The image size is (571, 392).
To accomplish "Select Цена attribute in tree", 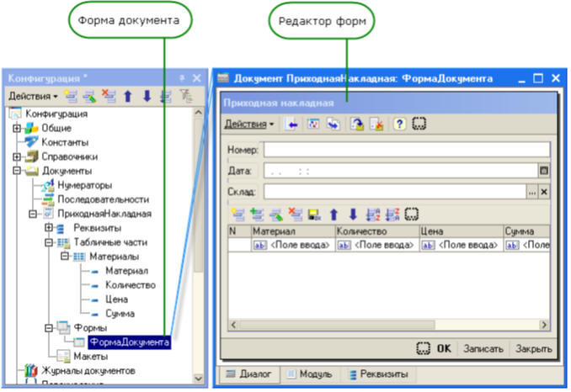I will [116, 299].
